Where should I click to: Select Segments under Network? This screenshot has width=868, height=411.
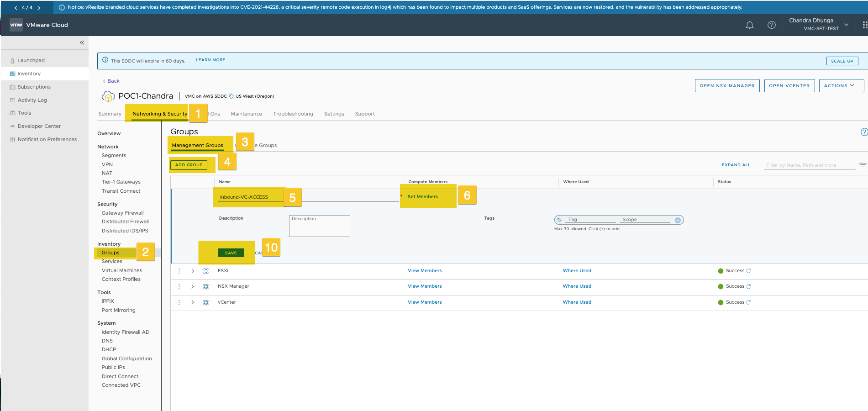click(114, 156)
